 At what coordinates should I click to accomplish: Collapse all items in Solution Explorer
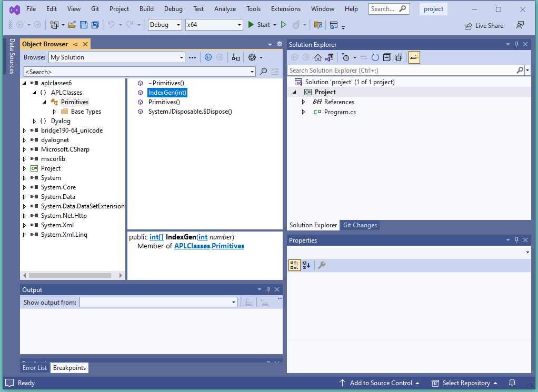(x=387, y=57)
